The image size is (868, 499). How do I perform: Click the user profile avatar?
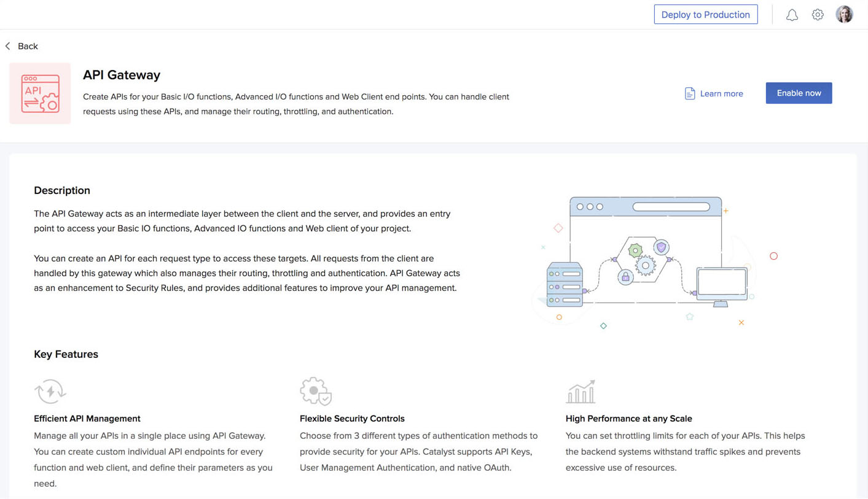point(844,14)
